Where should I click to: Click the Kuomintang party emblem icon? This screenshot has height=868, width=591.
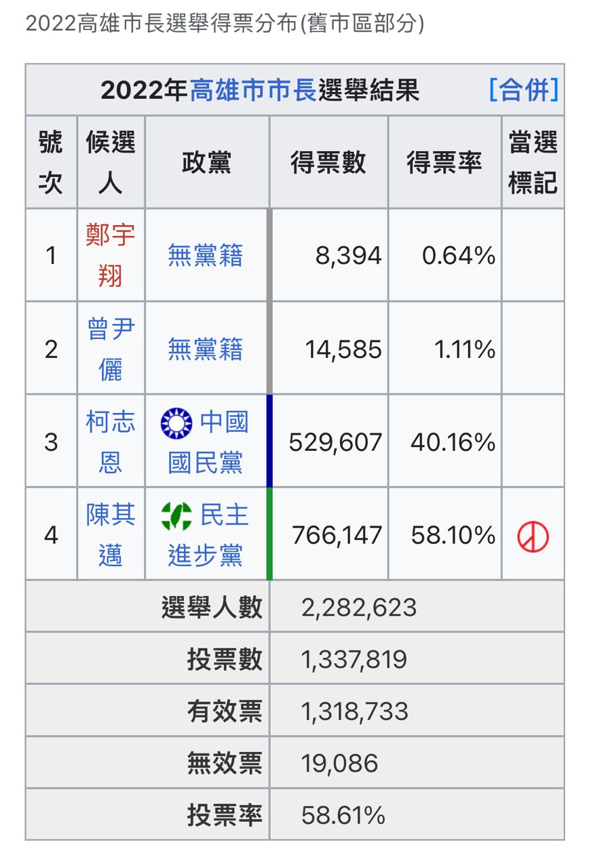[176, 422]
